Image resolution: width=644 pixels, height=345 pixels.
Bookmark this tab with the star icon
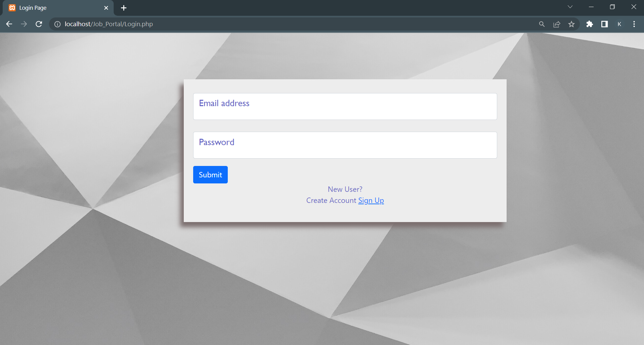(571, 24)
